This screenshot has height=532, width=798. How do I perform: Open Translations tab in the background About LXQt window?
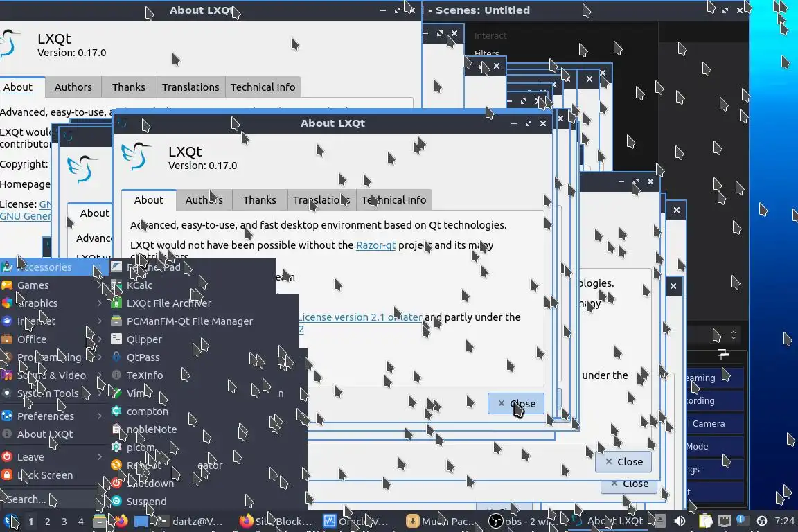191,87
